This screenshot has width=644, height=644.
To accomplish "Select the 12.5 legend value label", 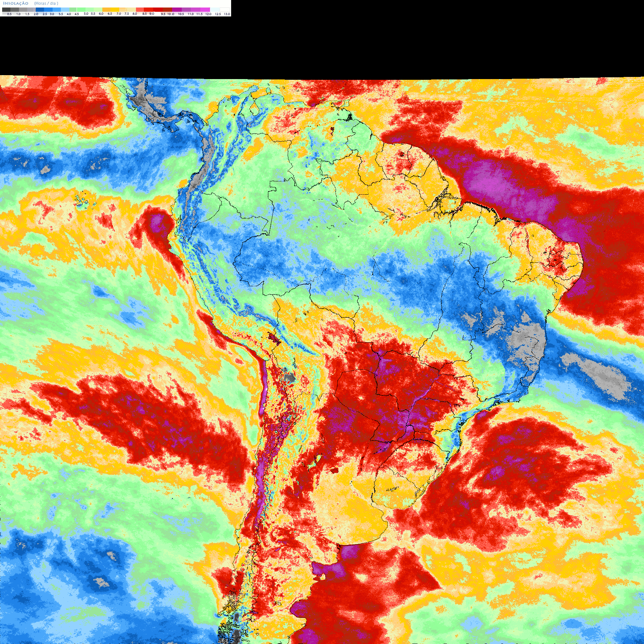I will click(218, 14).
